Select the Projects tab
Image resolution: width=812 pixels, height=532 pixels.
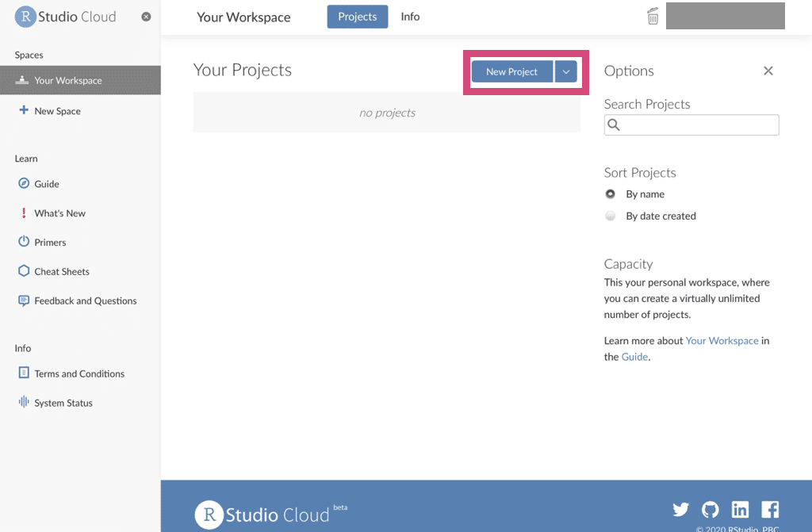[x=357, y=17]
